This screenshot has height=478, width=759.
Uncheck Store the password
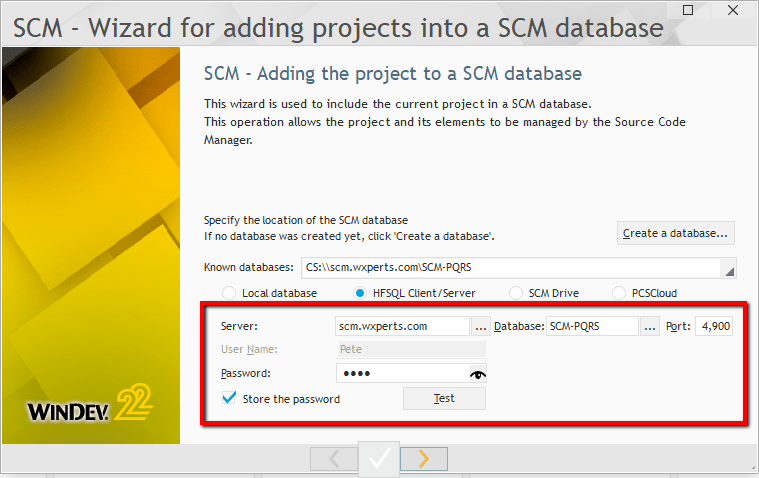click(229, 399)
